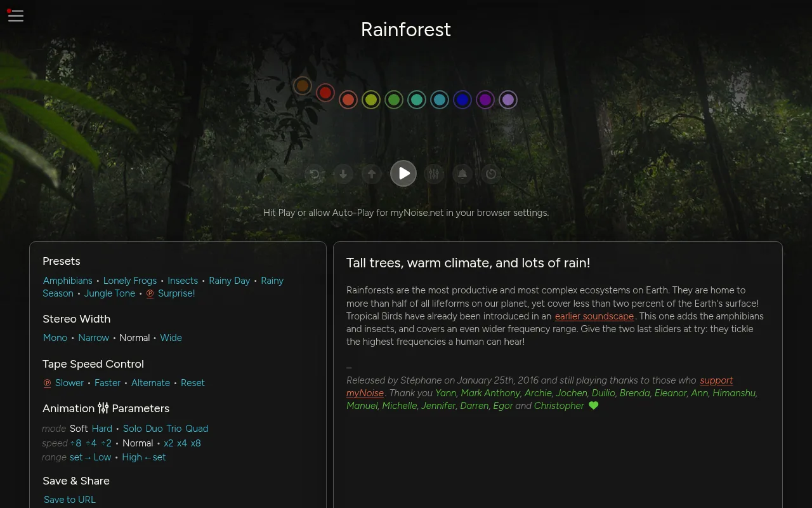Image resolution: width=812 pixels, height=508 pixels.
Task: Click the Presets heading
Action: point(62,261)
